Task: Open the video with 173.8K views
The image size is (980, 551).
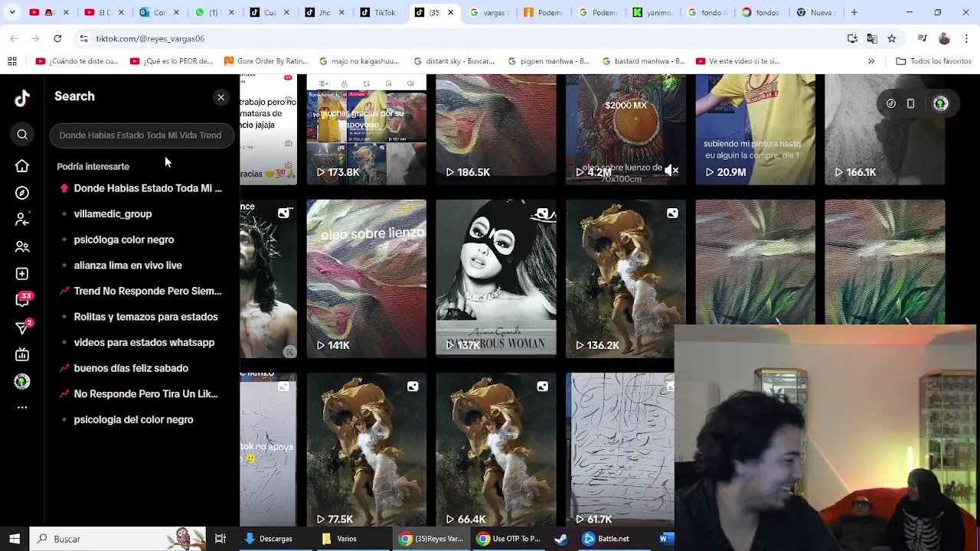Action: (x=366, y=130)
